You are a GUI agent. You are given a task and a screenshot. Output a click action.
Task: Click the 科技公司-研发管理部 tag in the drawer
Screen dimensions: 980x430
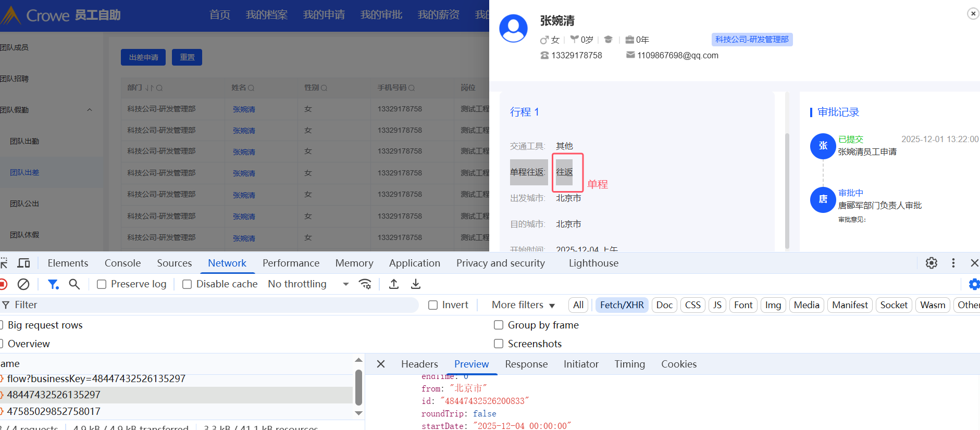tap(752, 40)
